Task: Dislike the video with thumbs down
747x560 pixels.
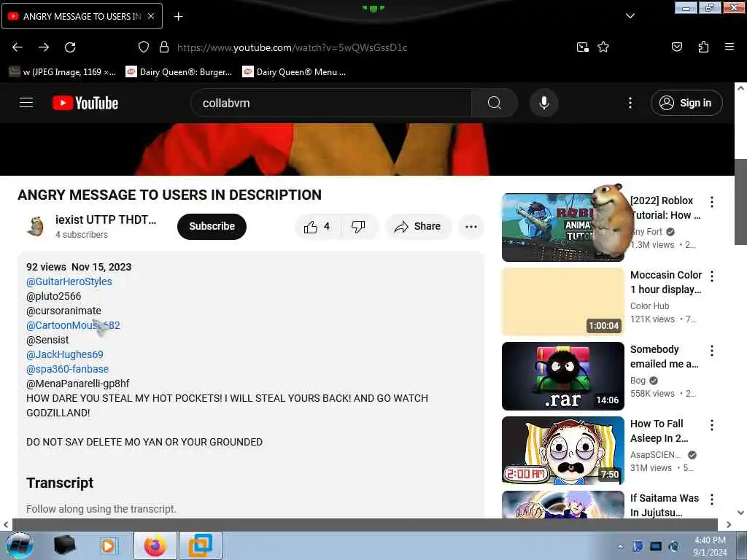Action: pos(358,227)
